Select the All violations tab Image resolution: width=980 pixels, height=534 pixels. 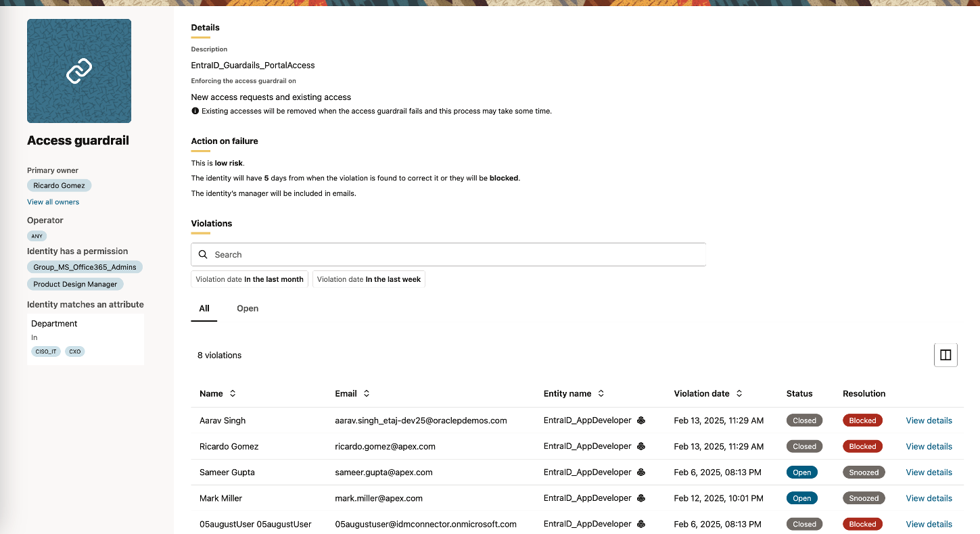[x=204, y=308]
